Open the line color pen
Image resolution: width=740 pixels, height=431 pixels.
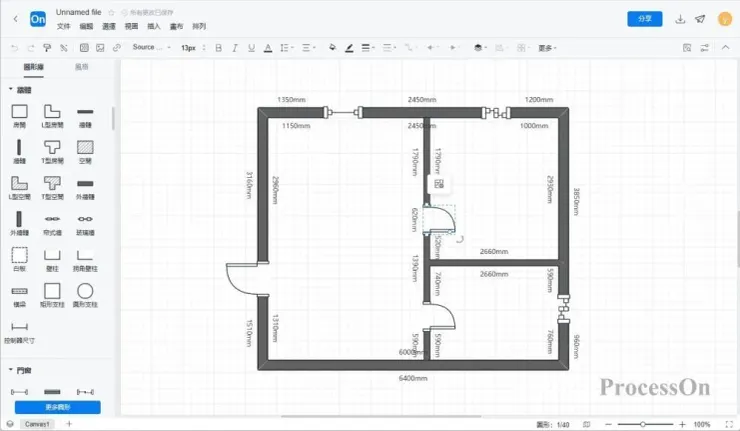(349, 48)
